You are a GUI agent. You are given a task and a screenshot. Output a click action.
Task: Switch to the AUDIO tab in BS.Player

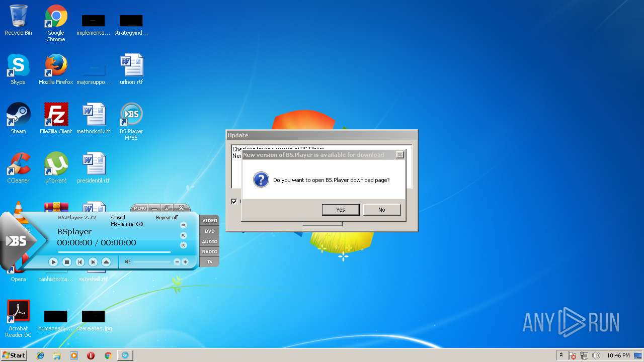[210, 242]
